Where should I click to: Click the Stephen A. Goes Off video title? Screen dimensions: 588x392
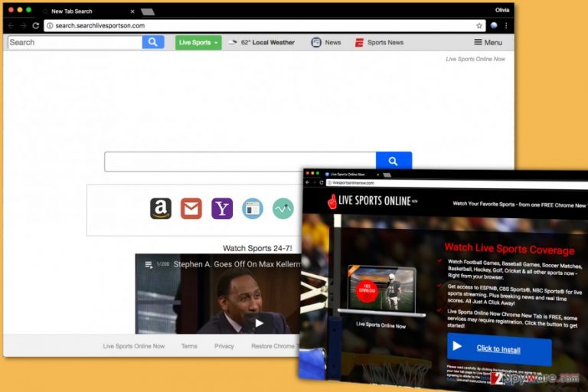(237, 264)
